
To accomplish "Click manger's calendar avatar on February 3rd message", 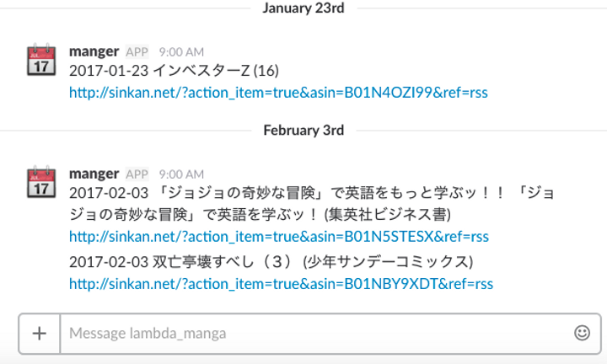I will [41, 181].
